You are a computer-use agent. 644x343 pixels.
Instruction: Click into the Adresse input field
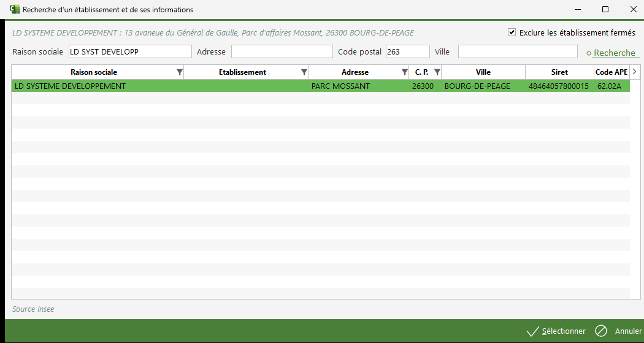pos(282,52)
